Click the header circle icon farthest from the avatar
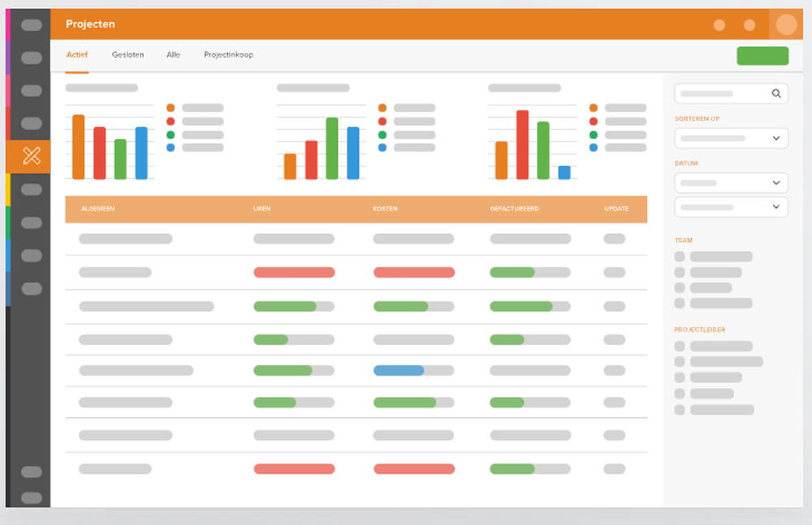Screen dimensions: 812x525 point(719,25)
